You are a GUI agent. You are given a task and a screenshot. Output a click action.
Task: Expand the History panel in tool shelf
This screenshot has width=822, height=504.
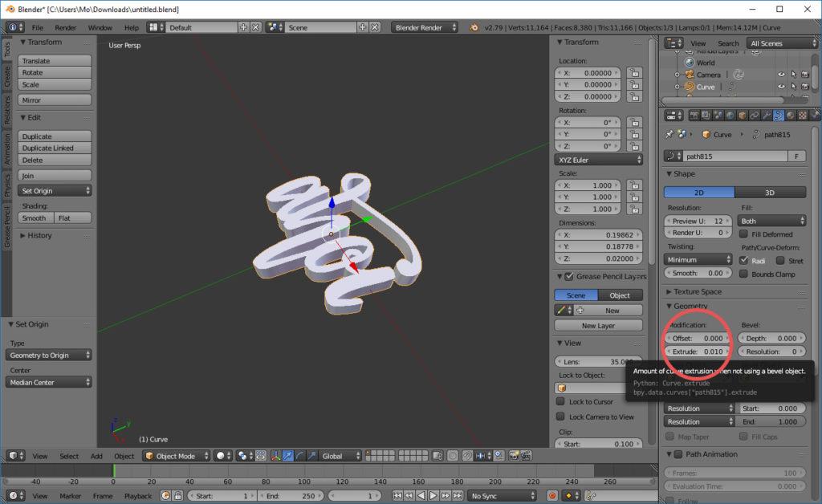[35, 235]
